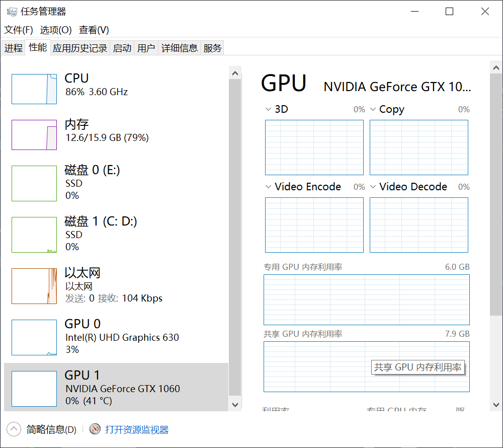Select the CPU usage thumbnail graph
The image size is (503, 448).
(x=34, y=89)
